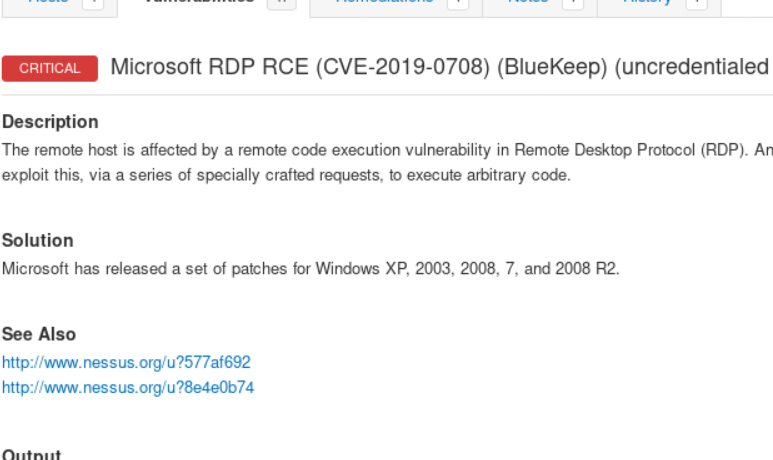Click the Microsoft RDP RCE BlueKeep title

pyautogui.click(x=440, y=67)
